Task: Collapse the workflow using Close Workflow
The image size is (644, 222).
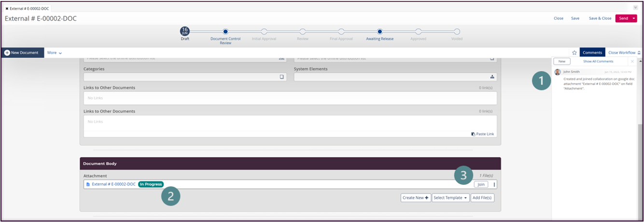Action: (624, 53)
